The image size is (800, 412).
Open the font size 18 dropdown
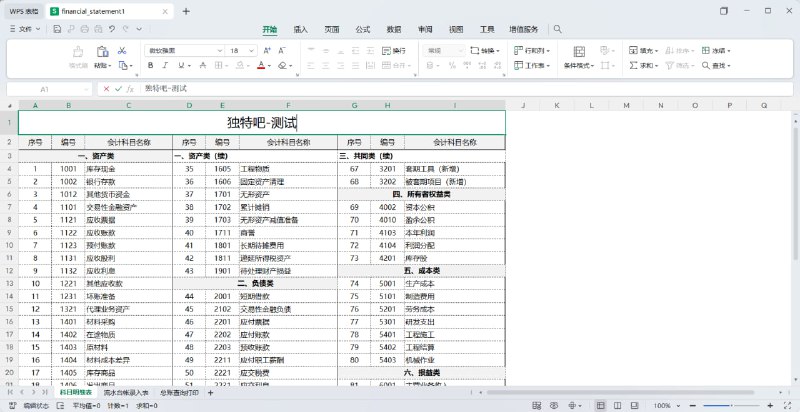252,50
